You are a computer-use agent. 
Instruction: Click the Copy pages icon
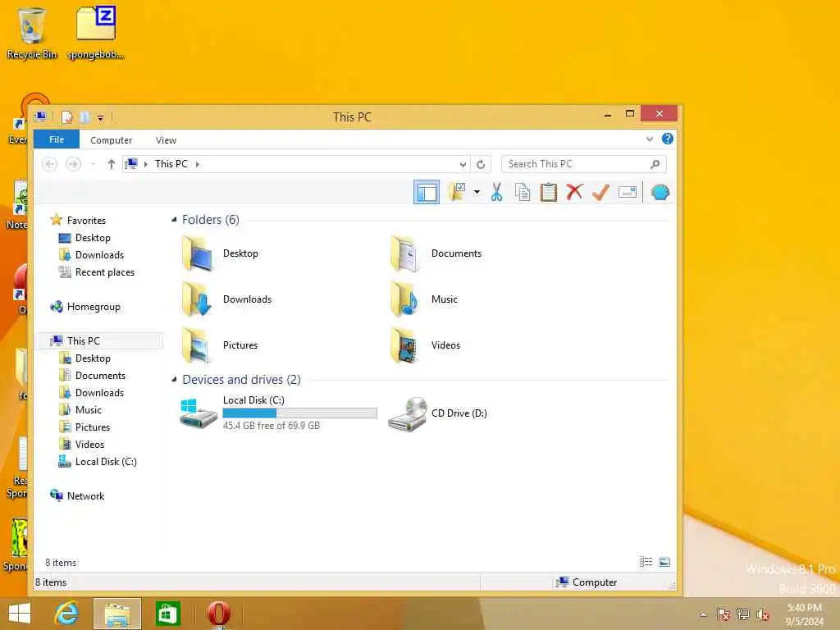pyautogui.click(x=523, y=192)
